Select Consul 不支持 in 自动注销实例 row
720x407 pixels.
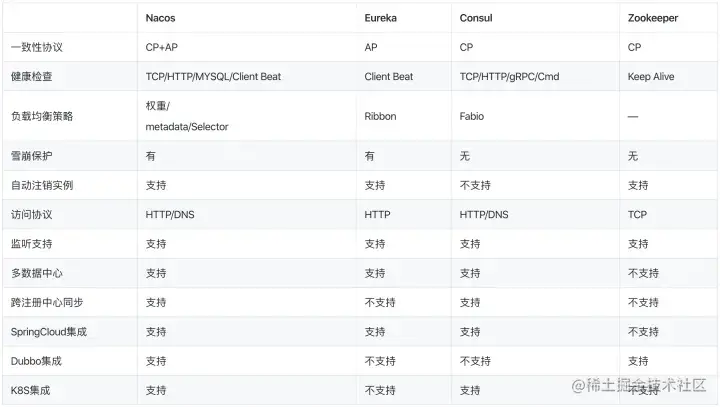click(475, 186)
